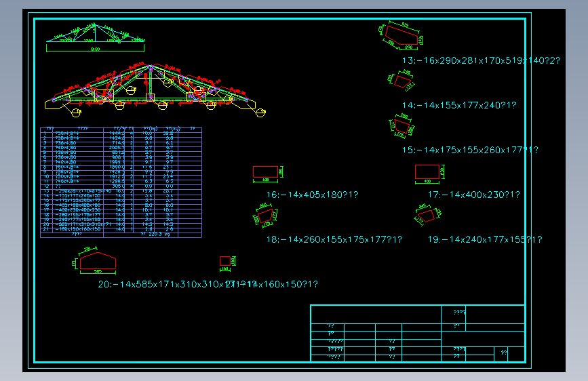Click the label 16:-14x405x180
The width and height of the screenshot is (588, 381).
tap(313, 195)
